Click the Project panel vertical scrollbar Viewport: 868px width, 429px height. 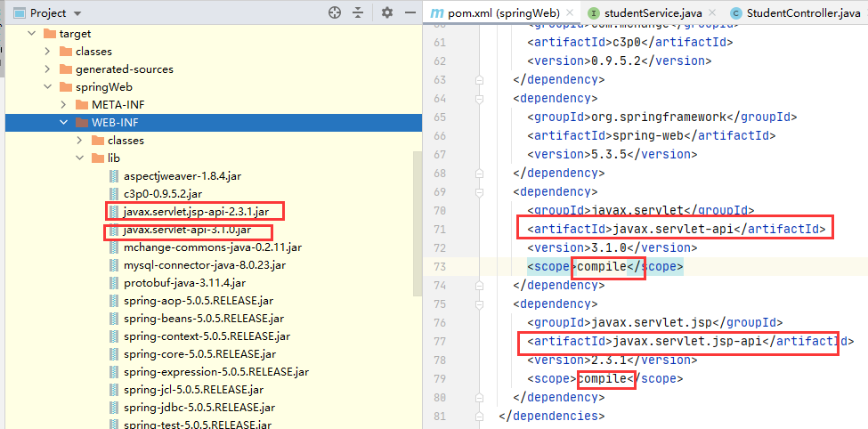click(x=418, y=223)
